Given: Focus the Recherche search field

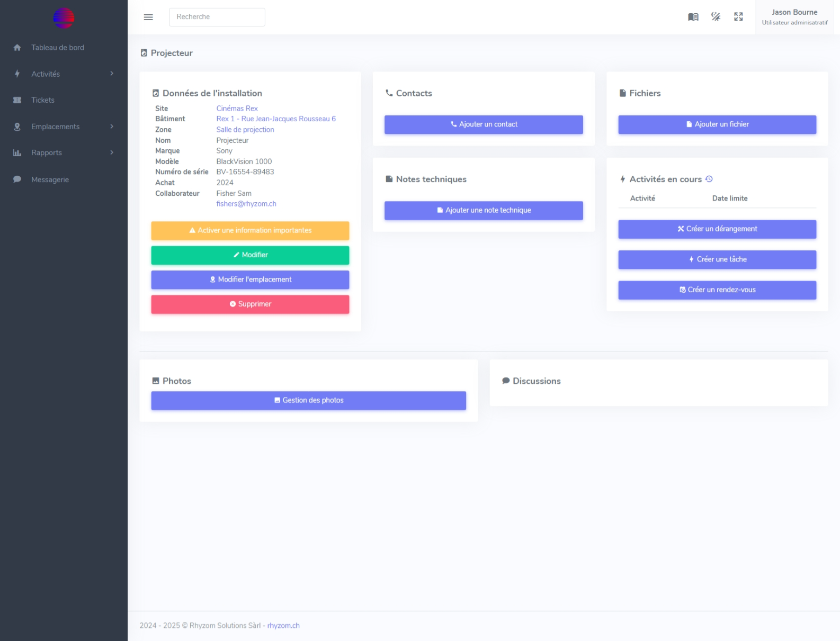Looking at the screenshot, I should pyautogui.click(x=217, y=17).
